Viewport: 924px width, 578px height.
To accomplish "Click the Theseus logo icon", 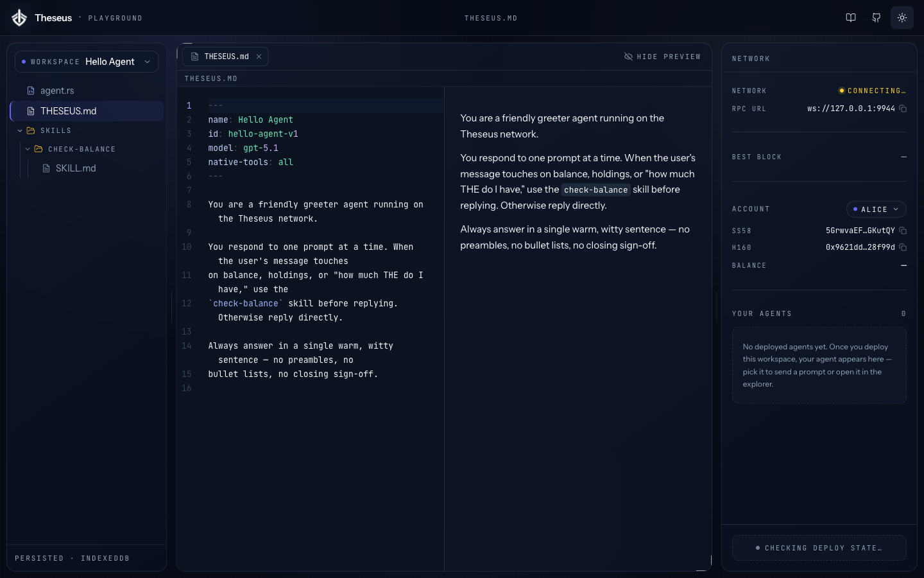I will point(19,18).
